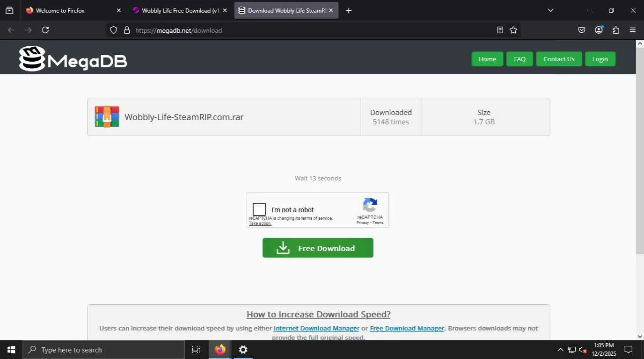Close the Welcome to Firefox tab
The image size is (644, 359).
pyautogui.click(x=118, y=10)
